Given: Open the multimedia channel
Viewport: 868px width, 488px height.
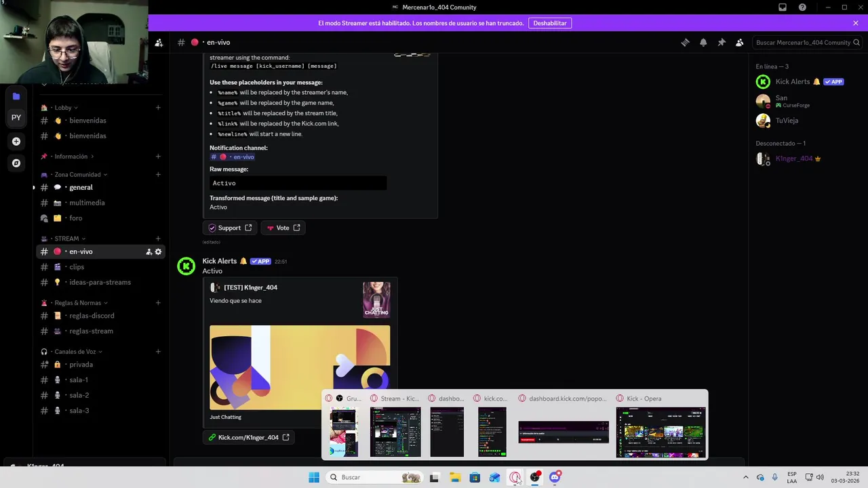Looking at the screenshot, I should coord(100,203).
